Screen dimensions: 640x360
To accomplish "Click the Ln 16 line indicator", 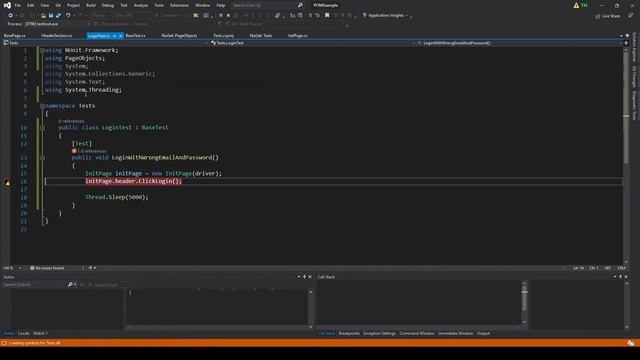I will coord(578,268).
